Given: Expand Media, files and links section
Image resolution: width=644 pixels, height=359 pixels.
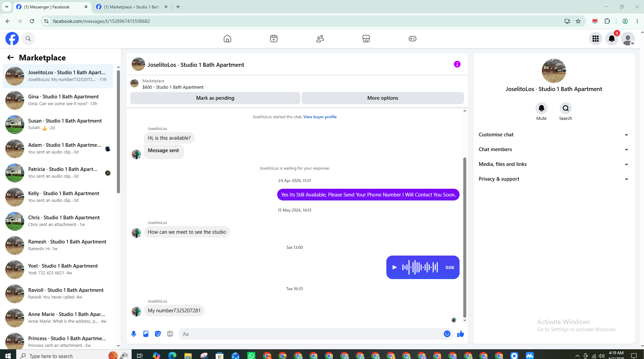Looking at the screenshot, I should coord(554,164).
